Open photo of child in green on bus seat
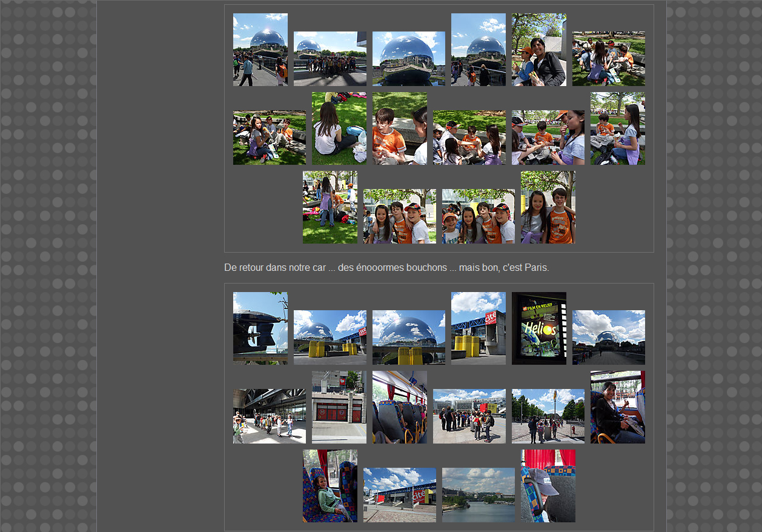762x532 pixels. tap(330, 486)
